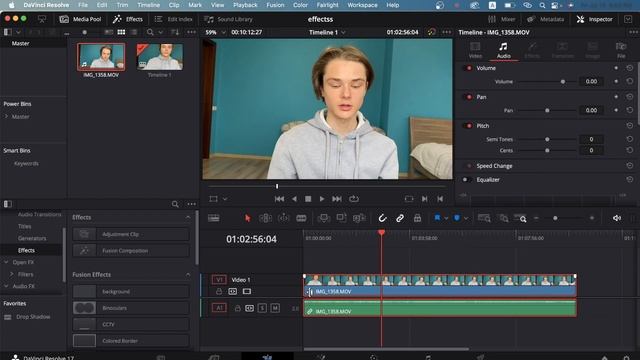
Task: Stop playback in the viewer
Action: (308, 199)
